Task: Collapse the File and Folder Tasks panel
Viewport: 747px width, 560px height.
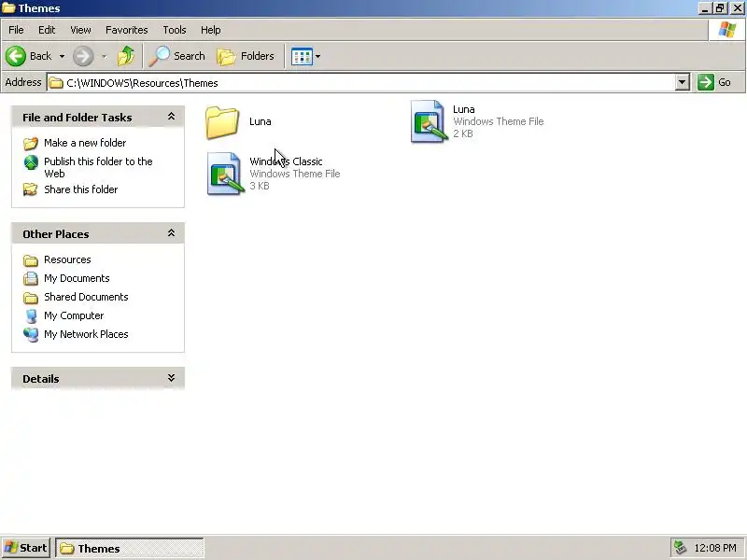Action: [x=171, y=117]
